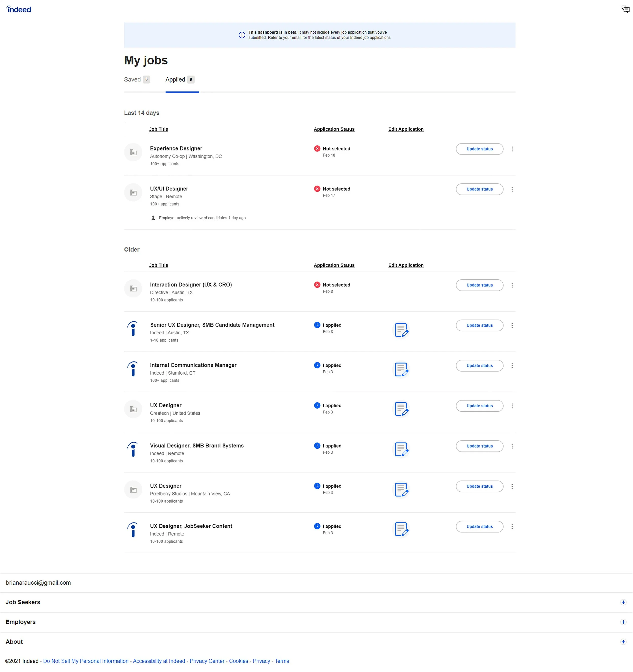Screen dimensions: 633x672
Task: Update status for Senior UX Designer
Action: [480, 325]
